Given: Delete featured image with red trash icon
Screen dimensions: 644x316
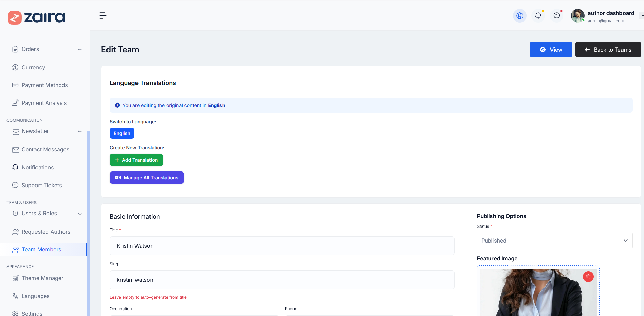Looking at the screenshot, I should coord(588,277).
